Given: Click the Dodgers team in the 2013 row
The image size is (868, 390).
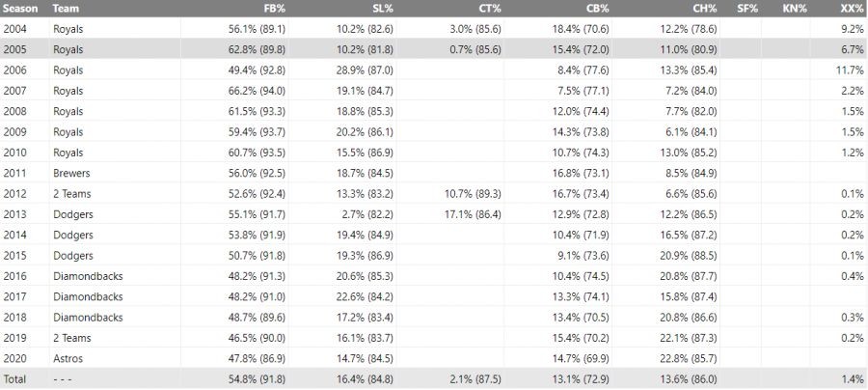Looking at the screenshot, I should pyautogui.click(x=73, y=214).
